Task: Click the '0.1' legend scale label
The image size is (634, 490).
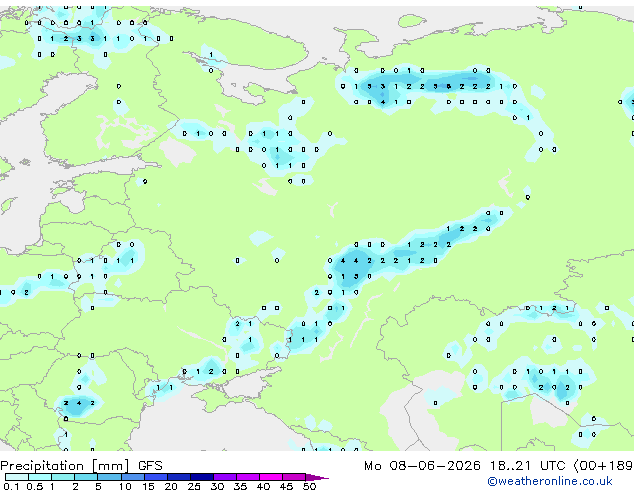Action: click(10, 486)
